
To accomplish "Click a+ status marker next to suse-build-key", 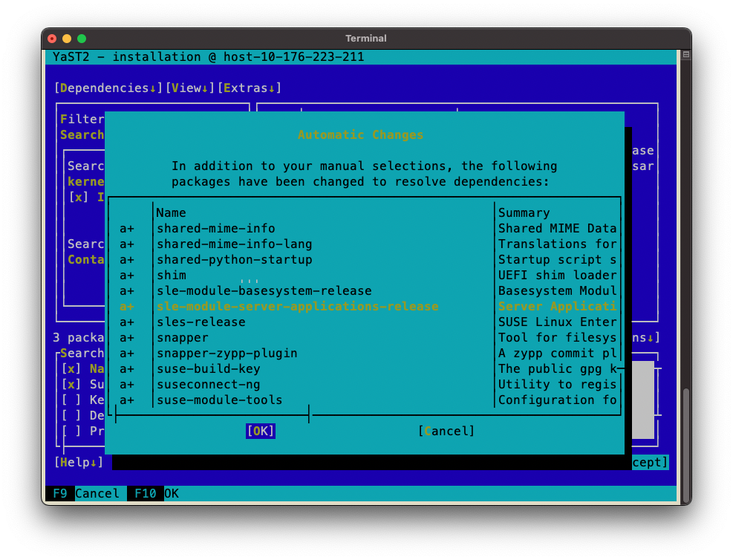I will pyautogui.click(x=127, y=369).
